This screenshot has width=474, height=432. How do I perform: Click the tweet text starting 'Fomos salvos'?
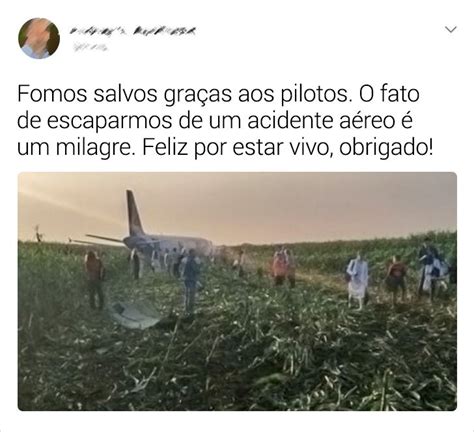point(225,121)
